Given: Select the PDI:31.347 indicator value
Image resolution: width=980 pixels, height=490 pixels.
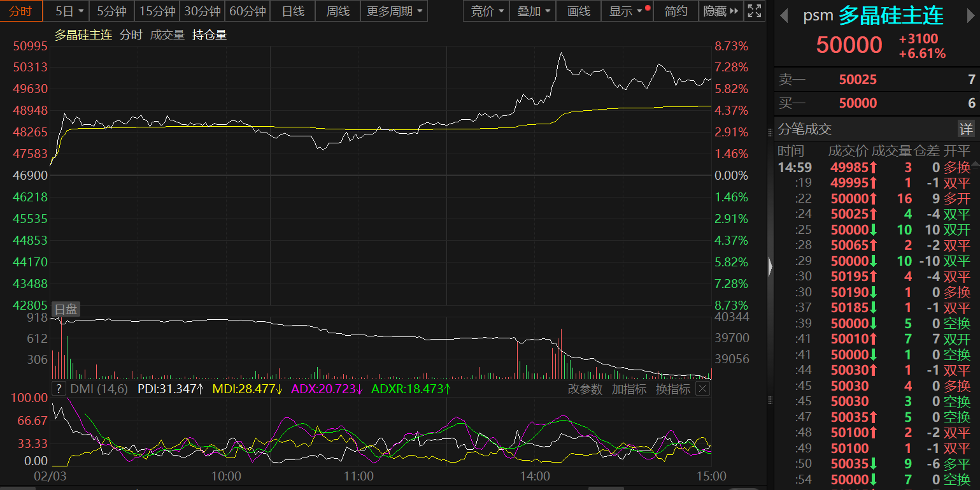Looking at the screenshot, I should pos(171,389).
